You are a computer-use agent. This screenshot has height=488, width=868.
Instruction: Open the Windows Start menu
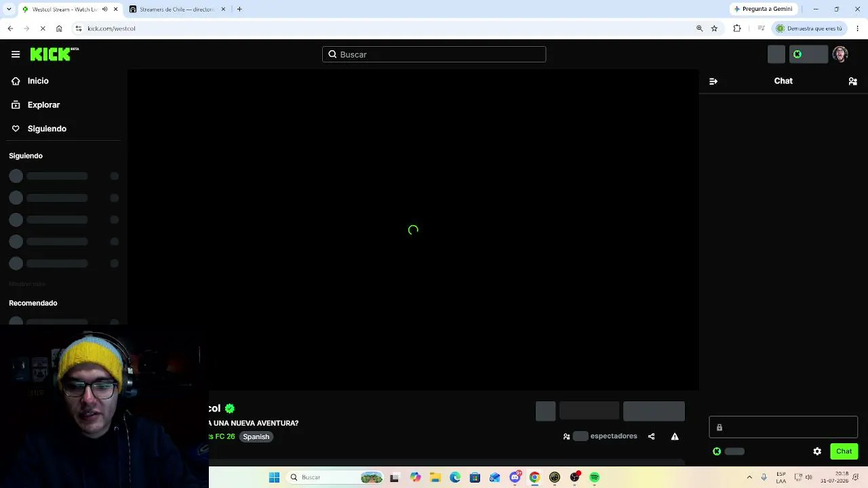click(x=274, y=477)
